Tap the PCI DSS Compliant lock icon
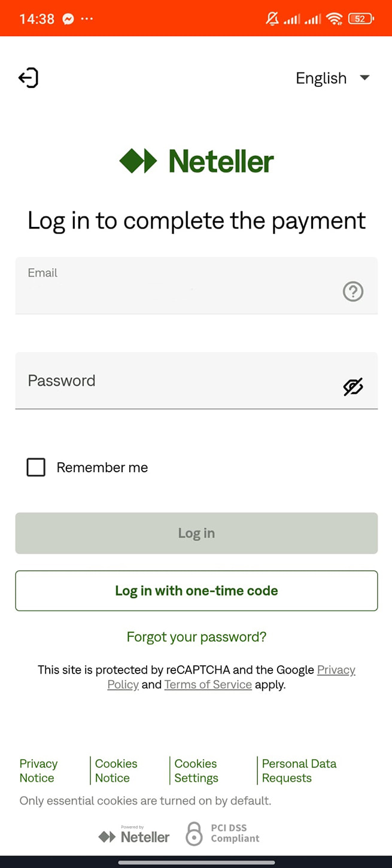 point(195,833)
